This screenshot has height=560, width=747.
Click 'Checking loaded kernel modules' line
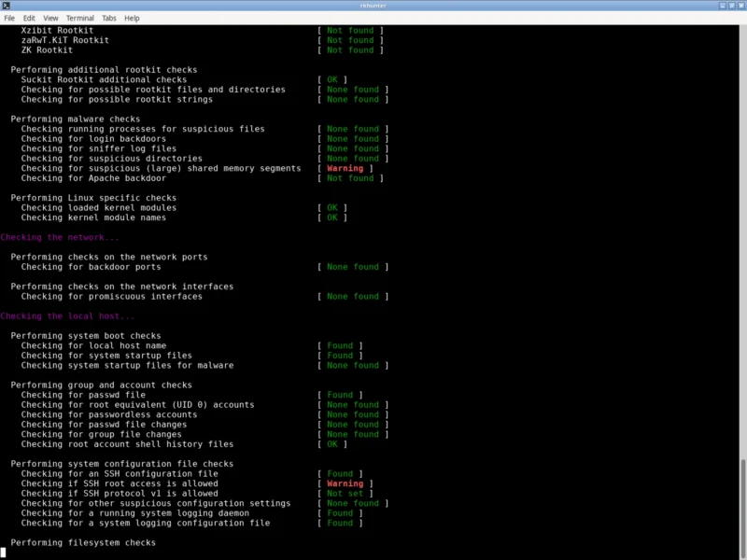click(x=99, y=207)
